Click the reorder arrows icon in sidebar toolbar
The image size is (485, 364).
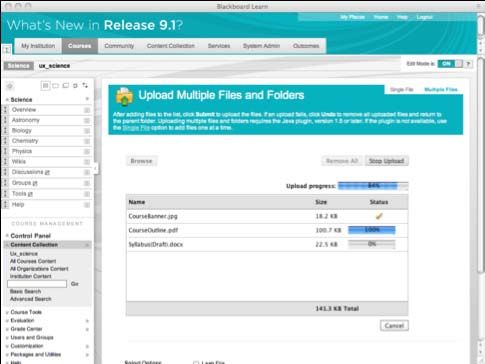[85, 86]
